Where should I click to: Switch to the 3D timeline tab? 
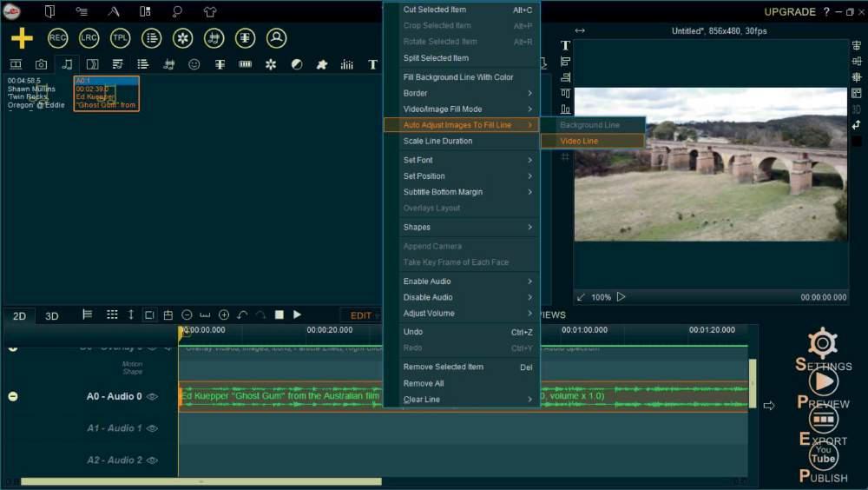tap(51, 316)
